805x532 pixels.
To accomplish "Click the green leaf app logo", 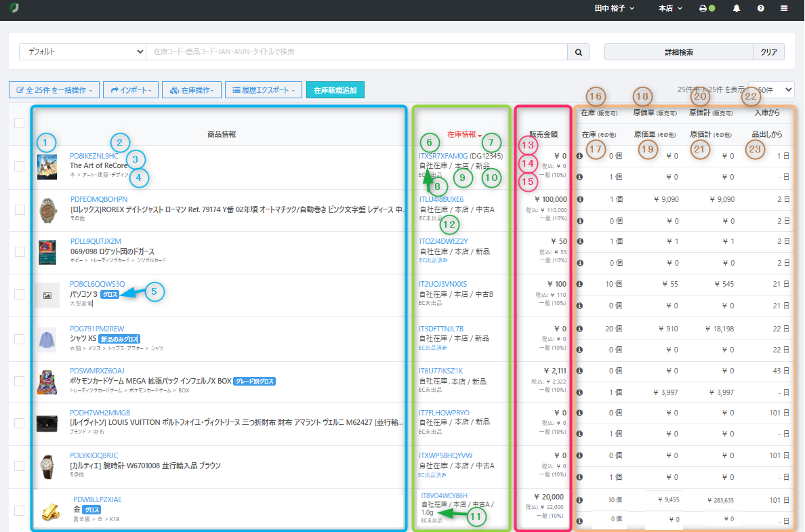I will pyautogui.click(x=14, y=8).
